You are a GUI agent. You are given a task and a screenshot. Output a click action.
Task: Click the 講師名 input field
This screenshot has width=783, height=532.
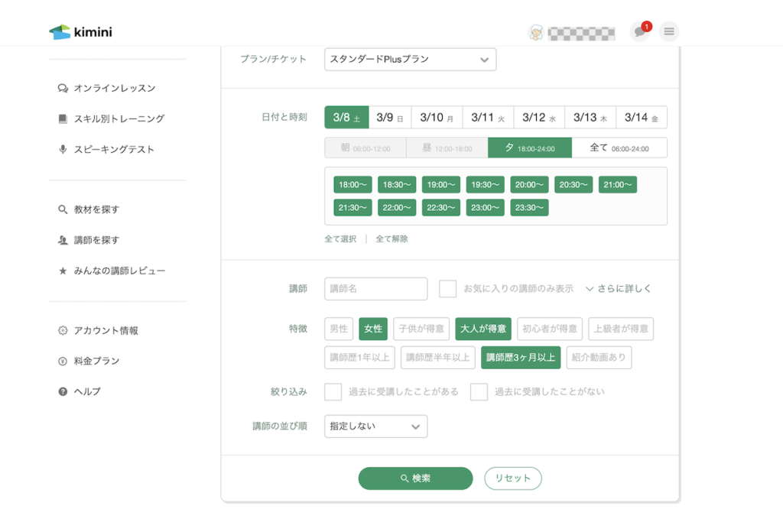click(375, 289)
